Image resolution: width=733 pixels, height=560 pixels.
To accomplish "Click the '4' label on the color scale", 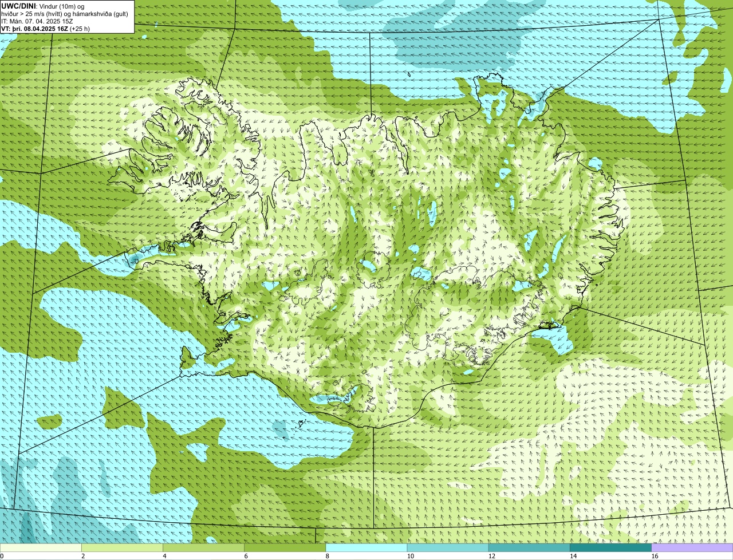I will pos(164,556).
